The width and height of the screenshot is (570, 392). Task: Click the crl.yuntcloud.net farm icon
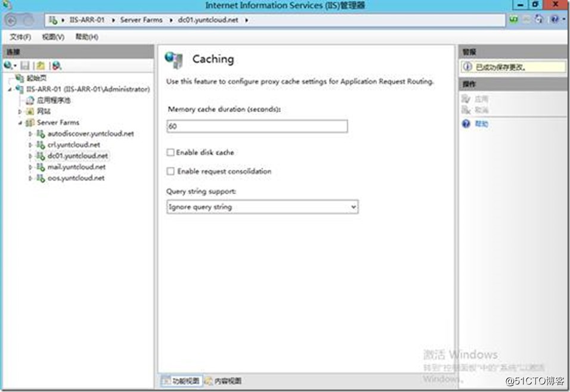[x=41, y=145]
